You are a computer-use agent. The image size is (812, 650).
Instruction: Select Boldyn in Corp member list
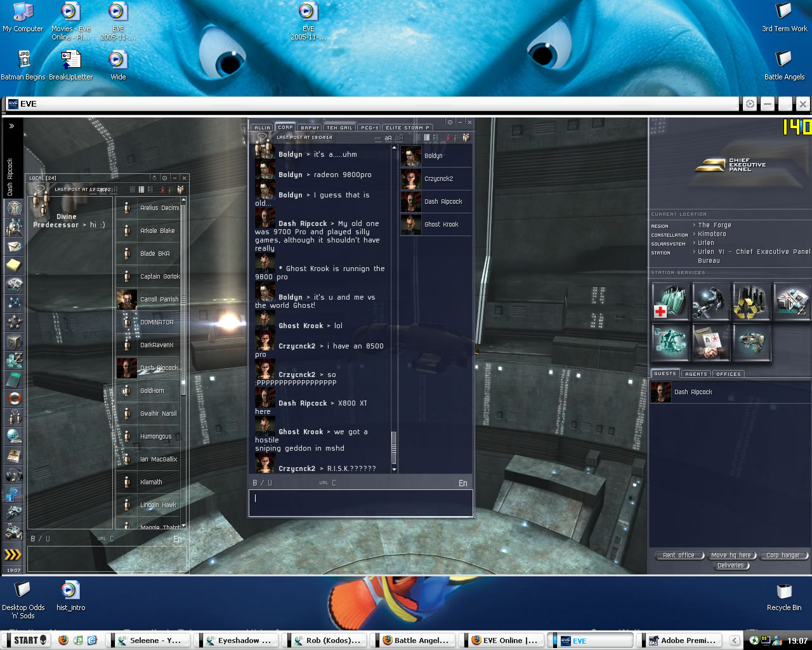click(436, 156)
